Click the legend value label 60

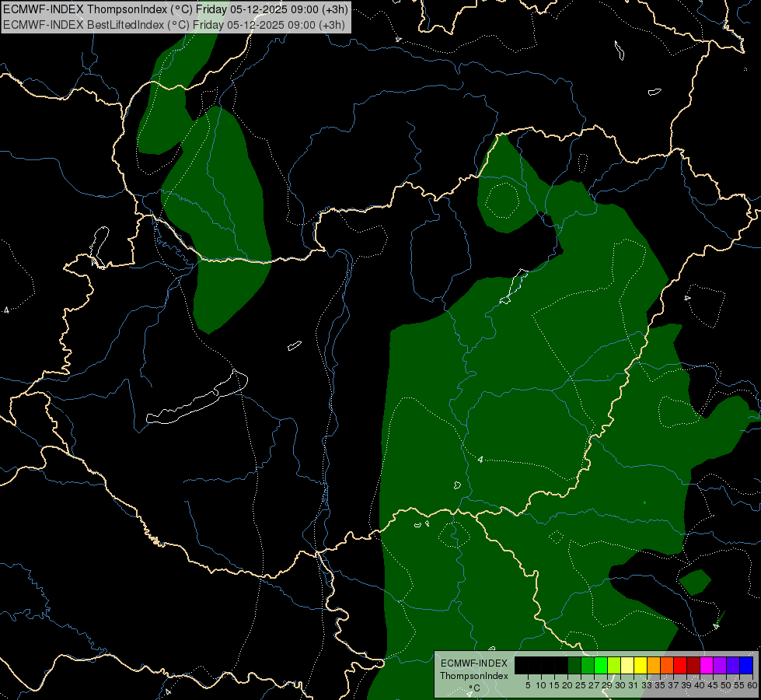coord(752,685)
